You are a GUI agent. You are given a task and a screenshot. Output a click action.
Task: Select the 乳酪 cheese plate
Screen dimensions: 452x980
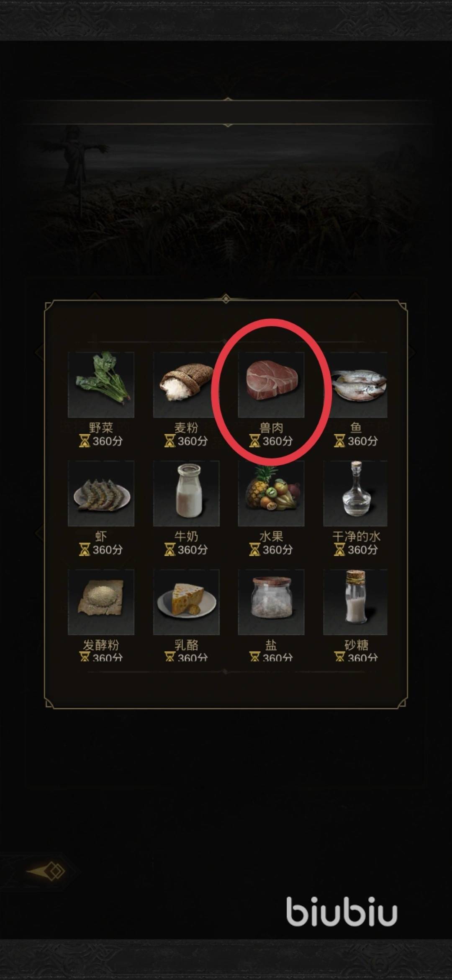point(186,602)
